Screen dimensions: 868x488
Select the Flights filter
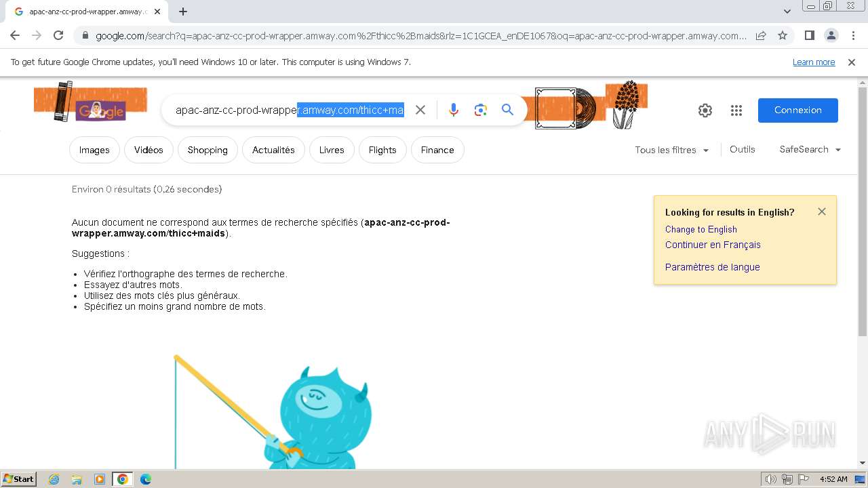[x=382, y=150]
